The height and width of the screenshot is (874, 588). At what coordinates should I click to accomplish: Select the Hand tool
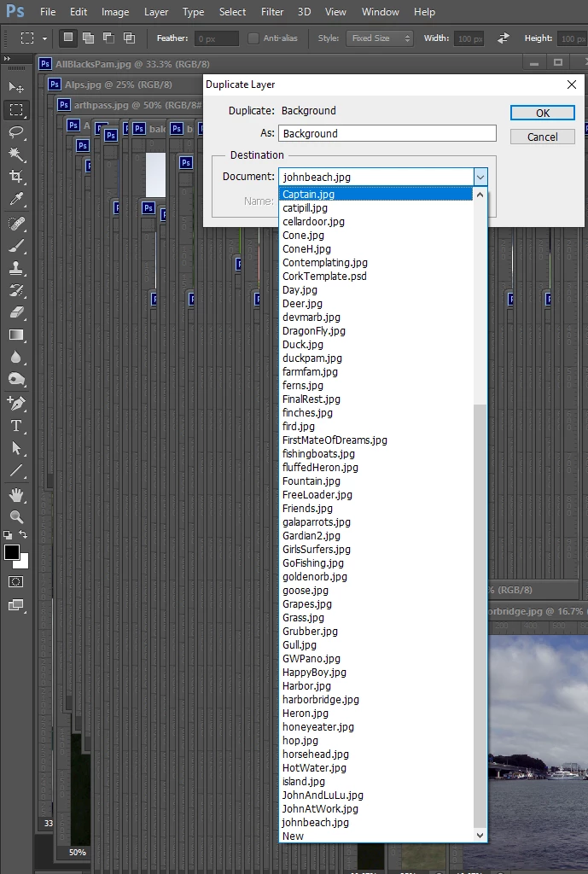click(16, 495)
